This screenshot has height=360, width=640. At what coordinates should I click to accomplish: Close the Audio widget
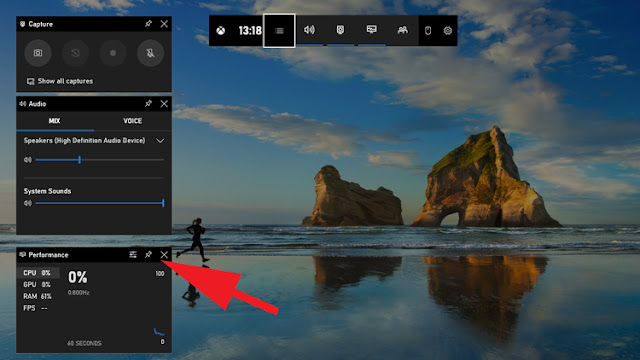coord(164,104)
